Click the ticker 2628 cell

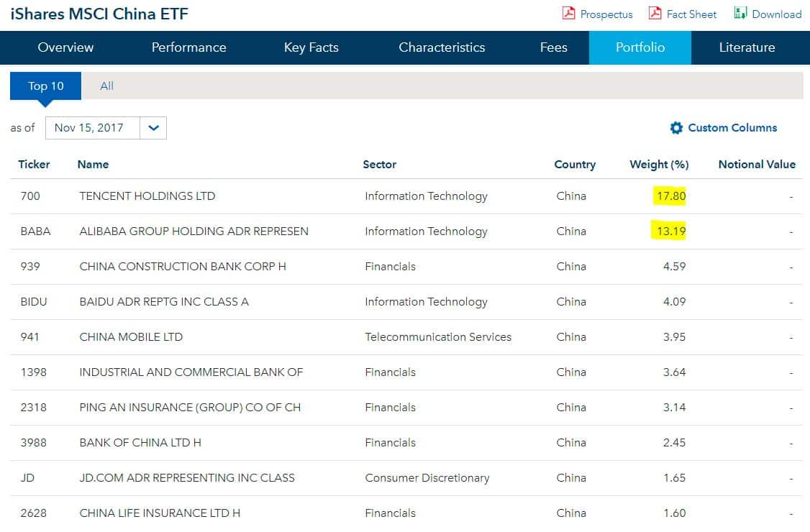coord(34,513)
